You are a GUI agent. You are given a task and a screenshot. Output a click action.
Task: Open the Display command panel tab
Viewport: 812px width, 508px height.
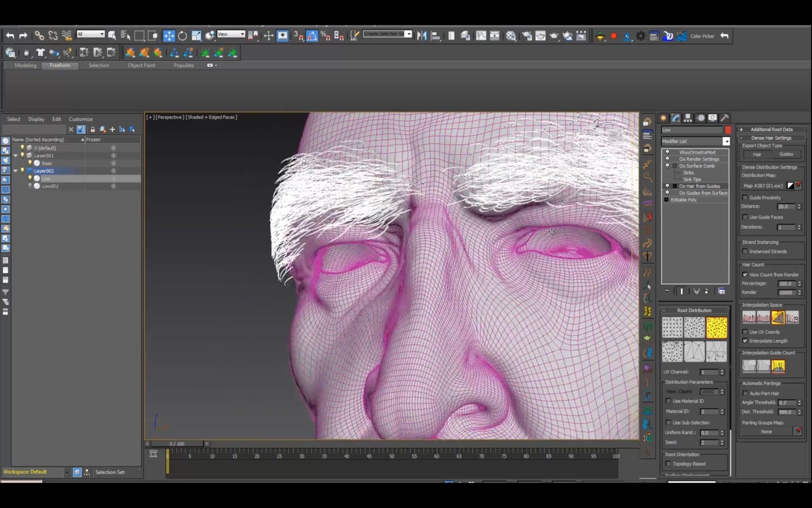(x=713, y=118)
